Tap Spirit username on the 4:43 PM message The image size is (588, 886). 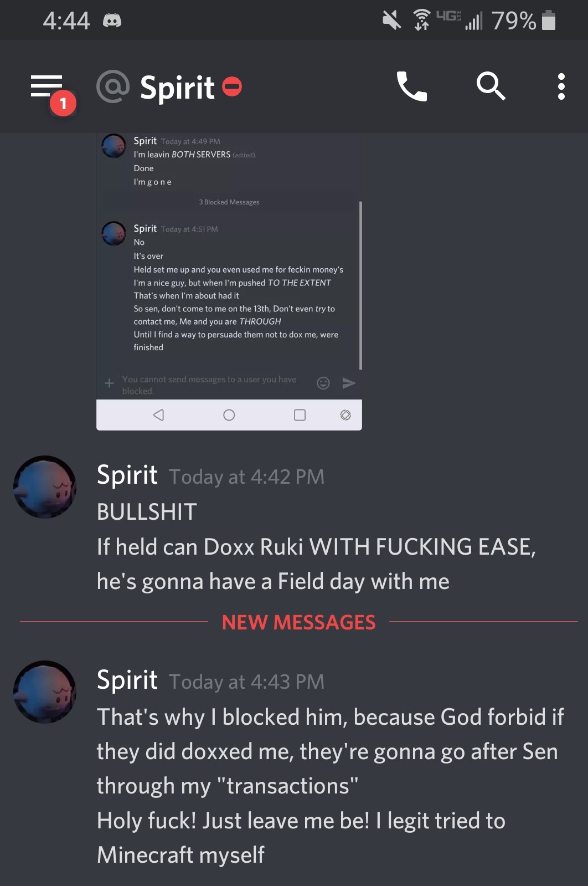127,680
